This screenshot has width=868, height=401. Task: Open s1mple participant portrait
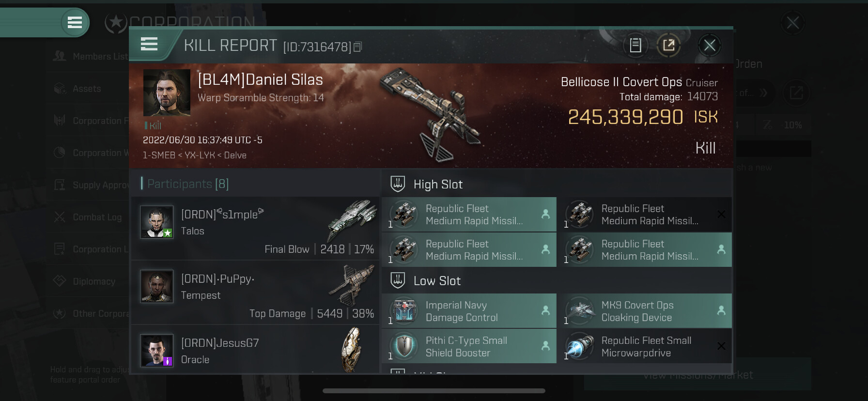pos(157,222)
